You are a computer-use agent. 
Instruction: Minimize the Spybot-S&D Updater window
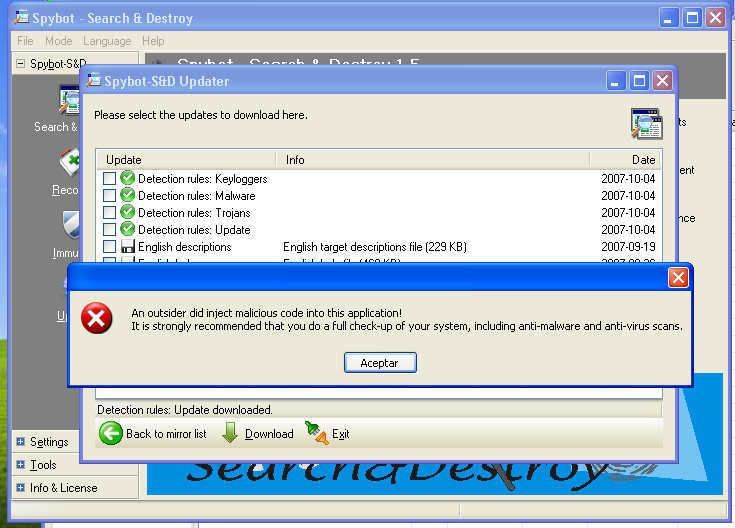tap(615, 81)
